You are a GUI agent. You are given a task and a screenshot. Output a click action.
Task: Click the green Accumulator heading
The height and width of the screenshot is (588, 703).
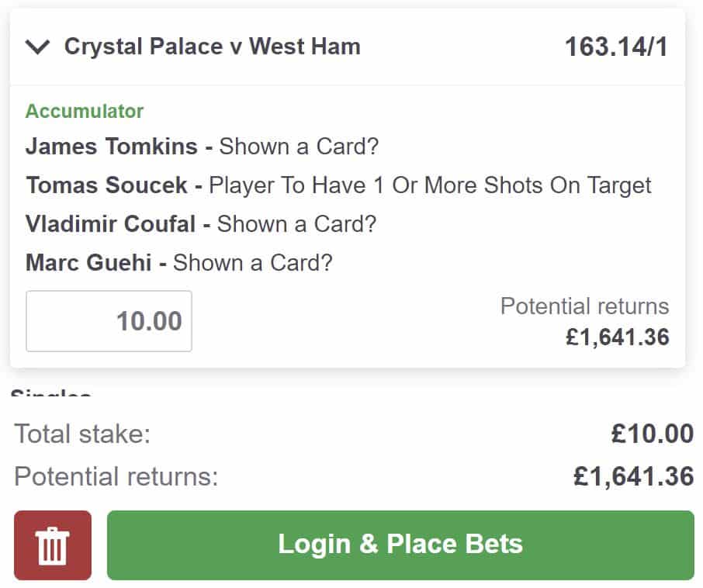point(85,111)
